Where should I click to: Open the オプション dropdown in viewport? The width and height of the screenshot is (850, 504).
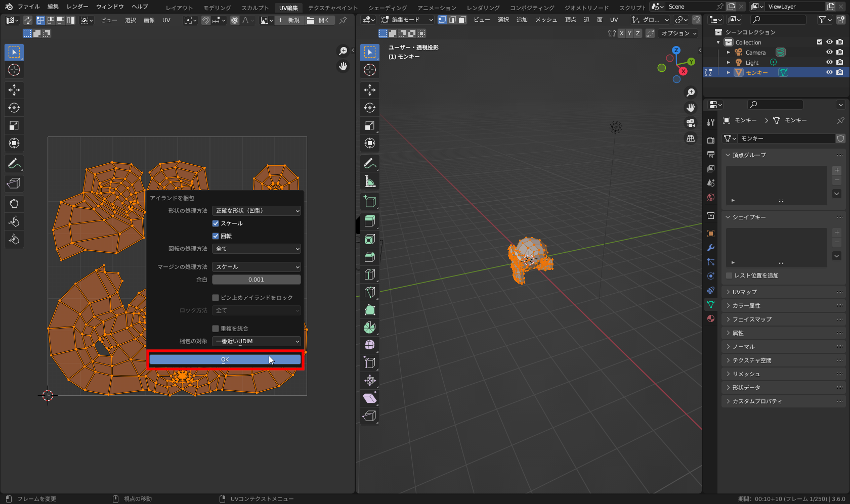click(x=679, y=33)
